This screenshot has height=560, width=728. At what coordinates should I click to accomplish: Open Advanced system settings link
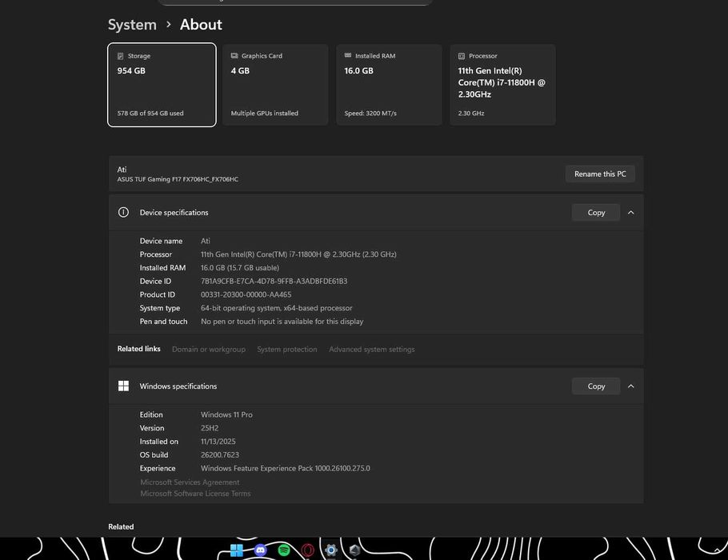371,349
